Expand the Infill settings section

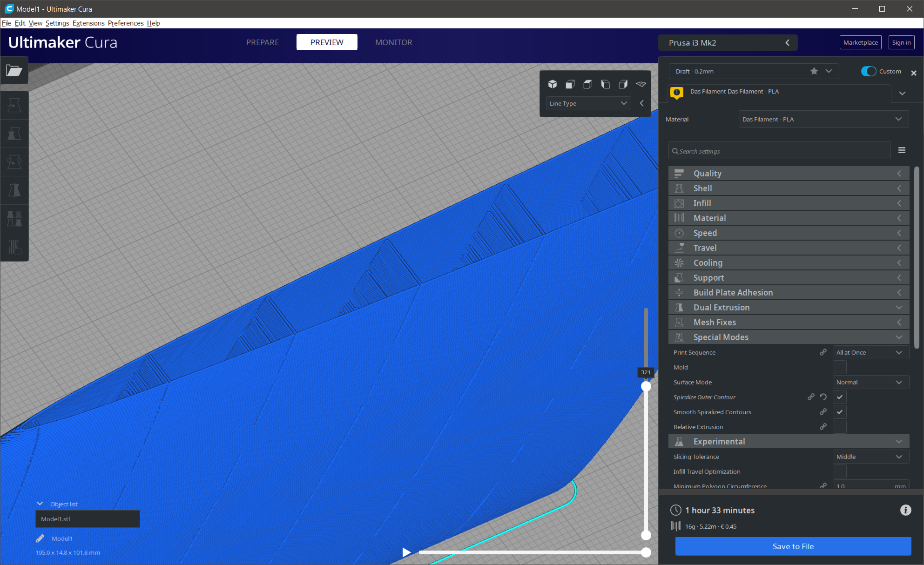pyautogui.click(x=789, y=203)
